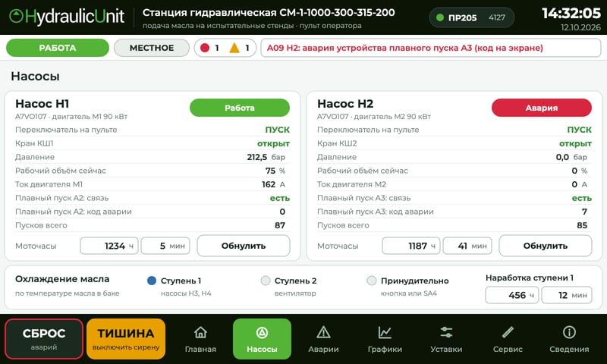Click the red alarm count indicator
Screen dimensions: 607x364
[205, 48]
